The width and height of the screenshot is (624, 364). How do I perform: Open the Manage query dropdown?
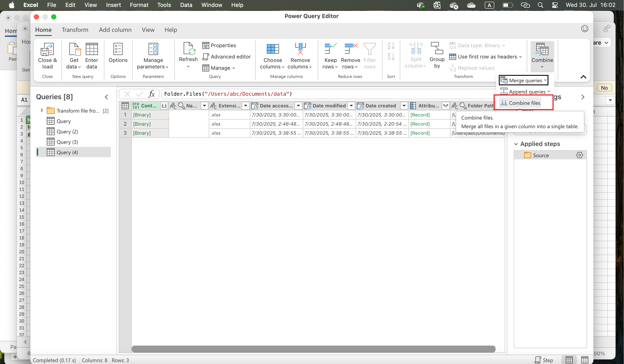[x=219, y=68]
